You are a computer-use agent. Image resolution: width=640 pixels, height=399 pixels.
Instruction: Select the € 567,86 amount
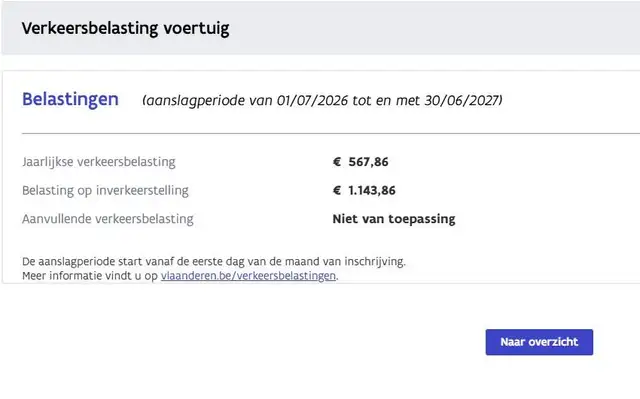pos(360,162)
